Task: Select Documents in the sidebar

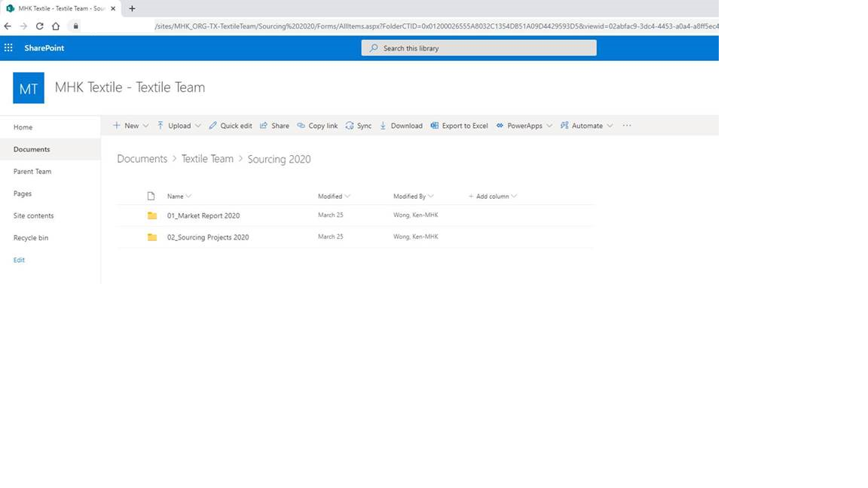Action: 31,149
